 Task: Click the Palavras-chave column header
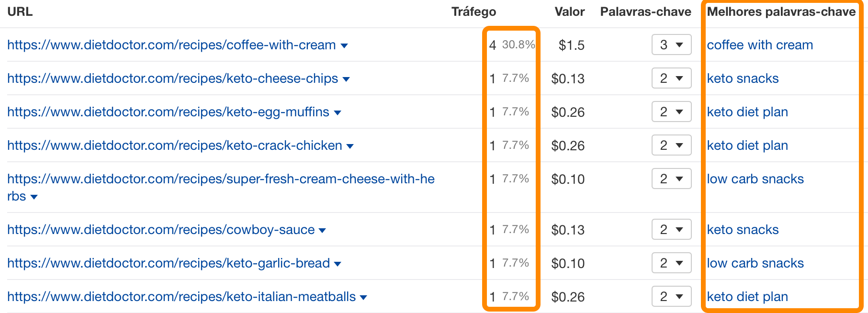645,12
